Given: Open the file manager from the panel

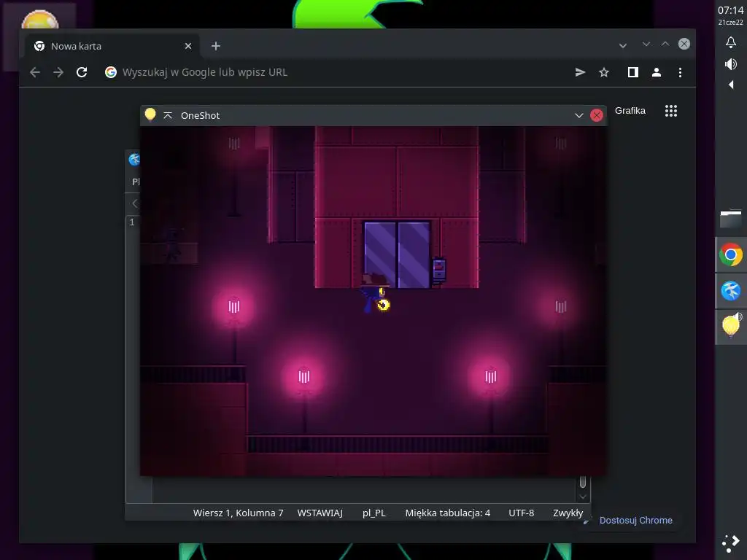Looking at the screenshot, I should click(731, 219).
